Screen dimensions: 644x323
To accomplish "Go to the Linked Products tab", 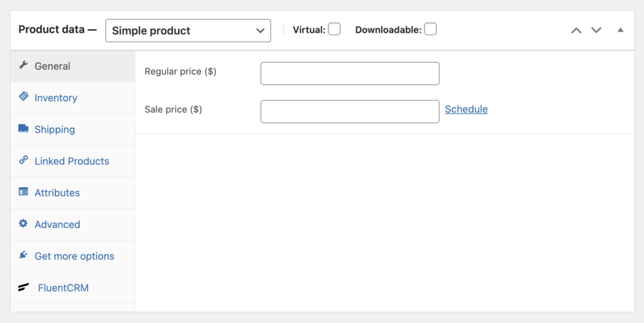I will coord(72,161).
